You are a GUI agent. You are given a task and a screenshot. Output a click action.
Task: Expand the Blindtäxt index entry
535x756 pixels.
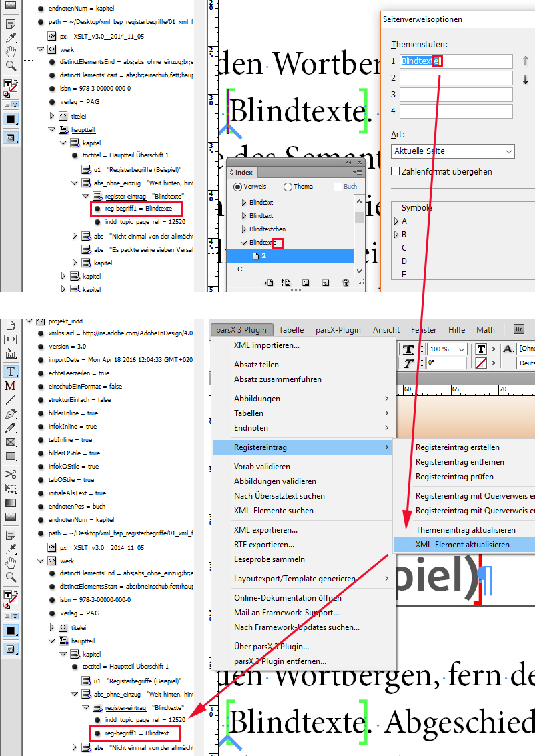click(x=244, y=202)
